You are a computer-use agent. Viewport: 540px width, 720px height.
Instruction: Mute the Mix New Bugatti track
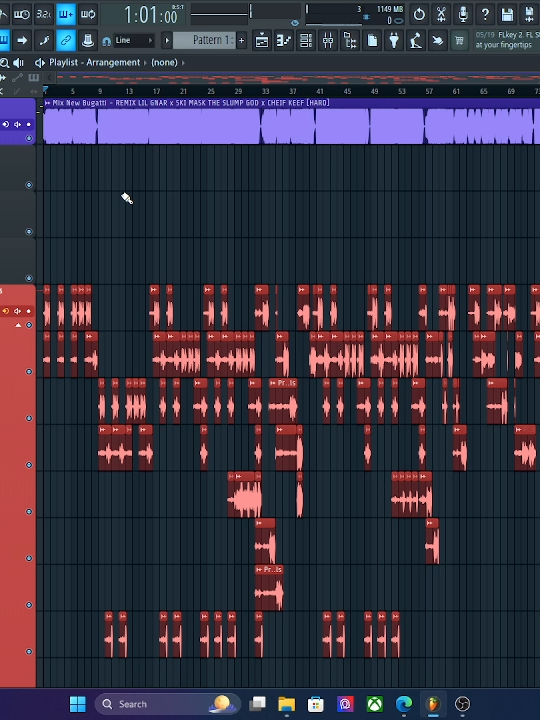[x=28, y=124]
